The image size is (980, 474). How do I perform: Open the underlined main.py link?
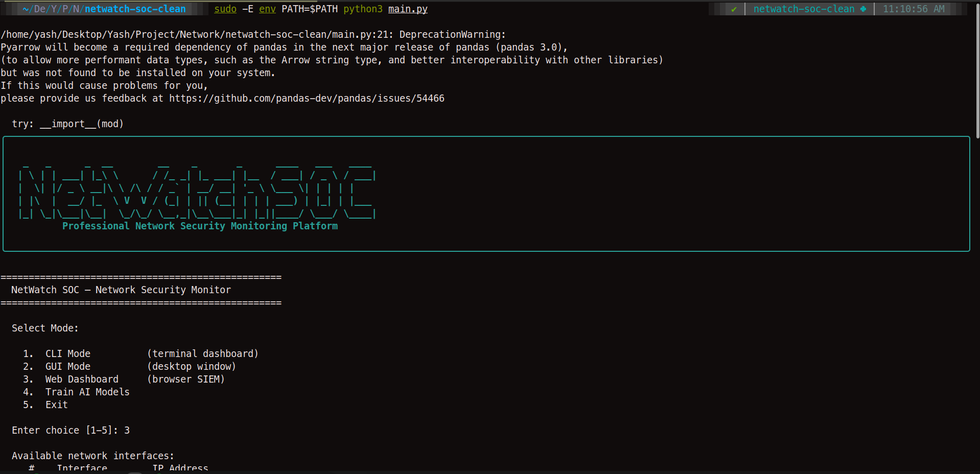coord(407,9)
